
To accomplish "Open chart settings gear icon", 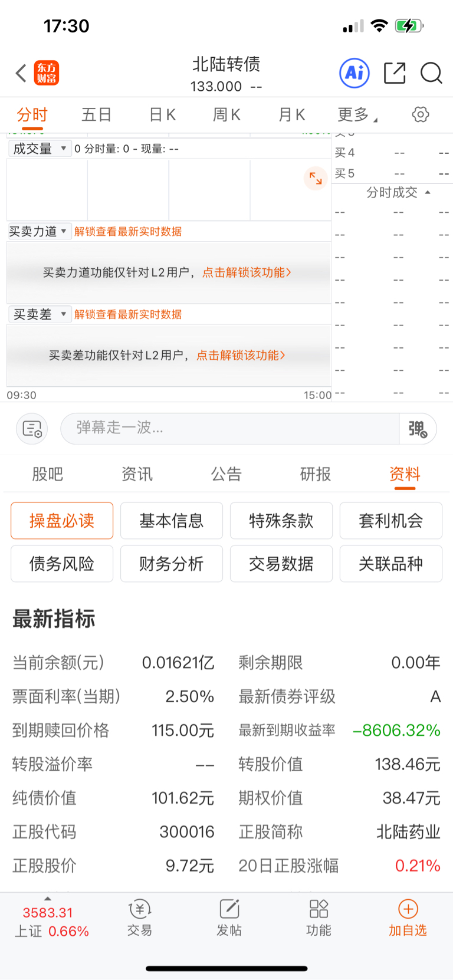I will [421, 114].
